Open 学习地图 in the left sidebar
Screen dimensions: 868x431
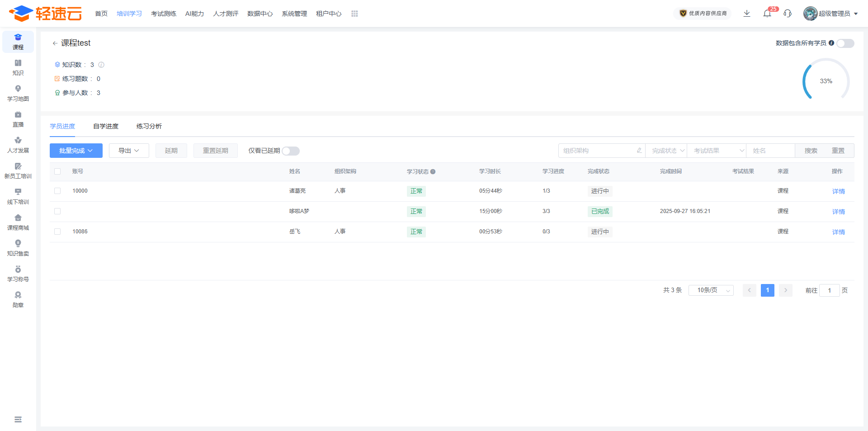tap(18, 93)
